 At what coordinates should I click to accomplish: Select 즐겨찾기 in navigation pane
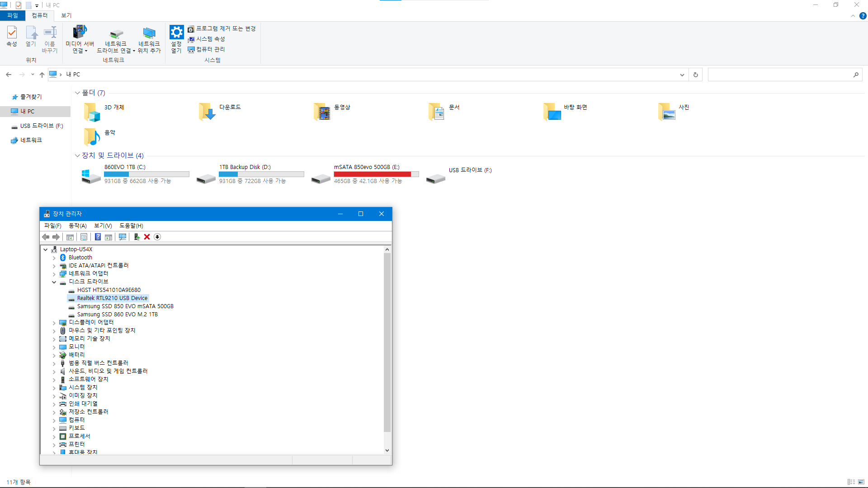pyautogui.click(x=31, y=97)
